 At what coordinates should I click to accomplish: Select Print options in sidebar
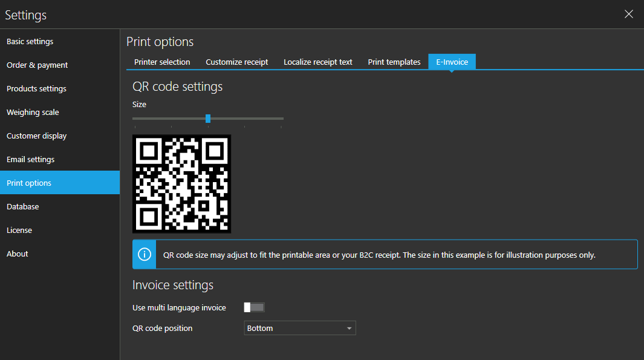(x=60, y=183)
